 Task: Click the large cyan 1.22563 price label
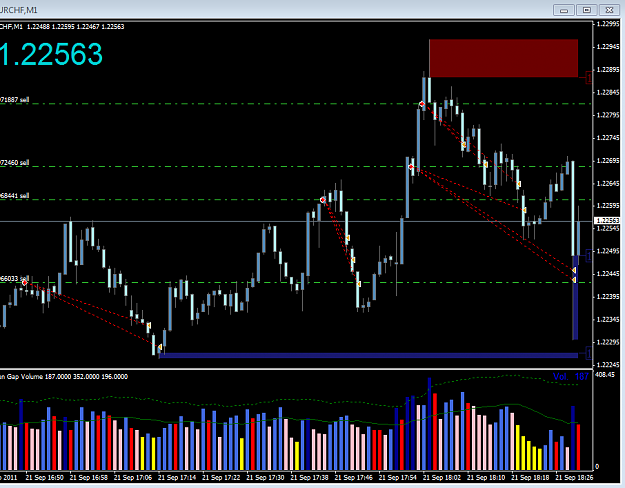pos(51,54)
